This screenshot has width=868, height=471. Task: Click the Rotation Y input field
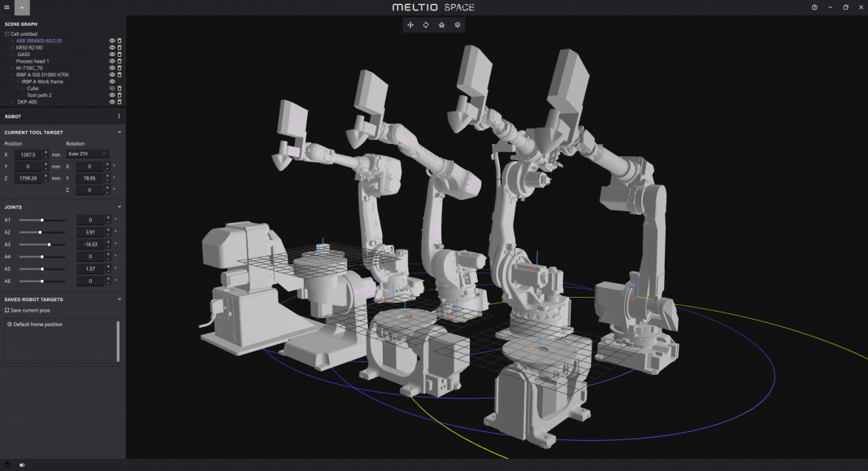[89, 178]
